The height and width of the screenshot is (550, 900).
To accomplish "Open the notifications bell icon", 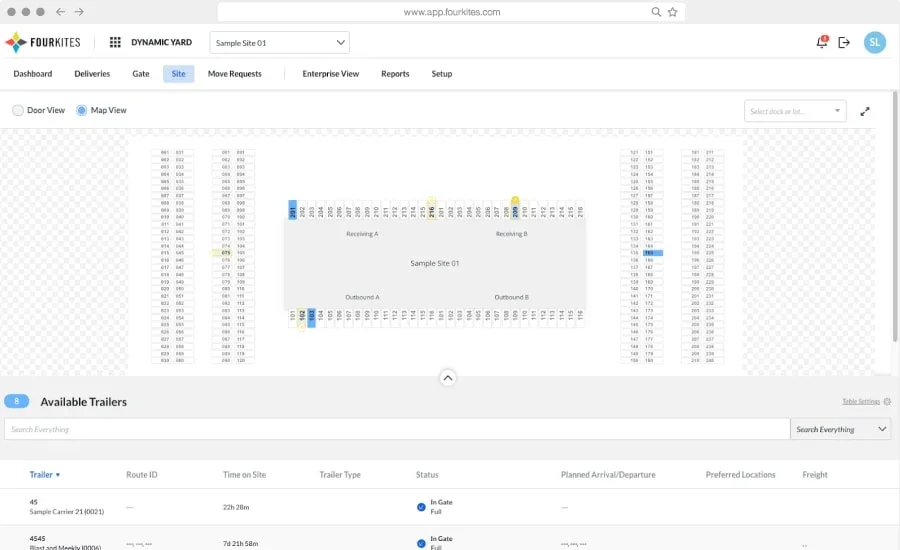I will pyautogui.click(x=822, y=43).
